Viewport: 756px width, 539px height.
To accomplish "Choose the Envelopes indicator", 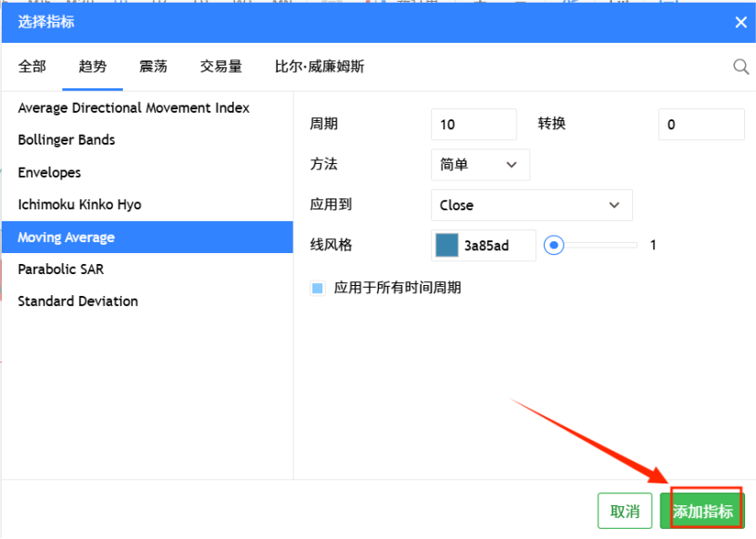I will 148,173.
